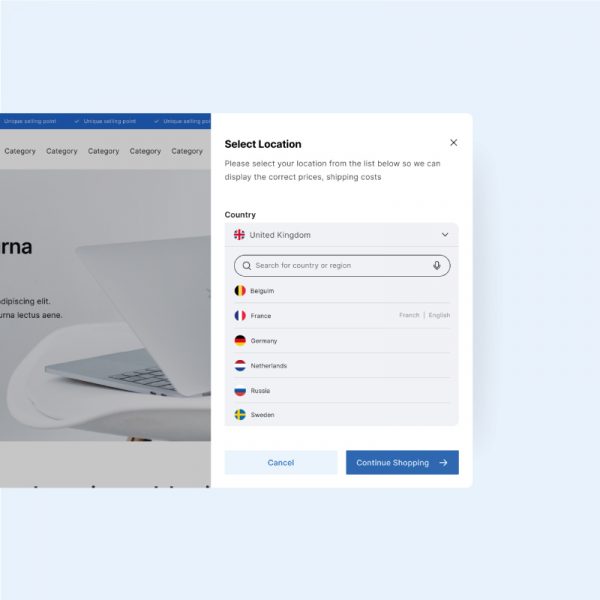The image size is (600, 600).
Task: Collapse the country dropdown chevron
Action: 445,235
